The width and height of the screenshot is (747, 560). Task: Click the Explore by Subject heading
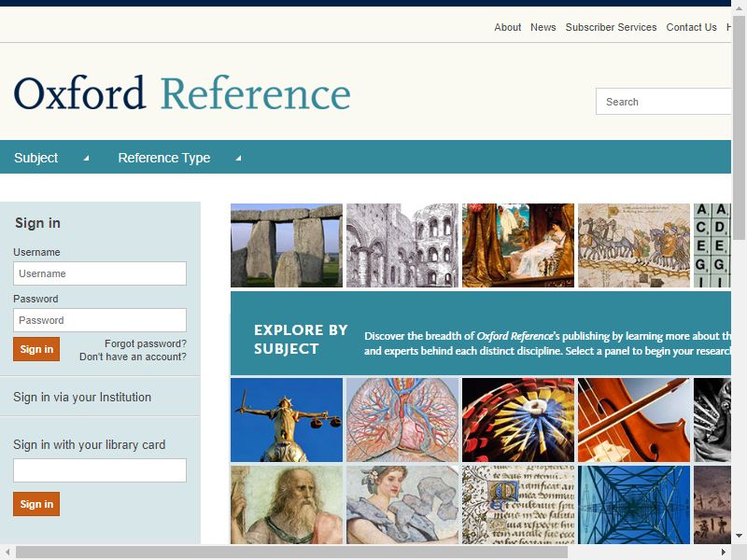pyautogui.click(x=301, y=340)
